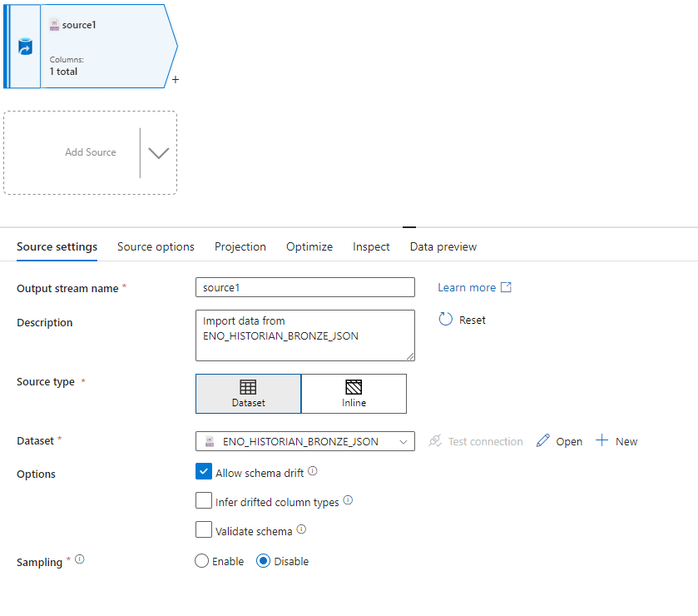Click the source1 node database icon
Viewport: 698px width, 616px height.
point(25,48)
